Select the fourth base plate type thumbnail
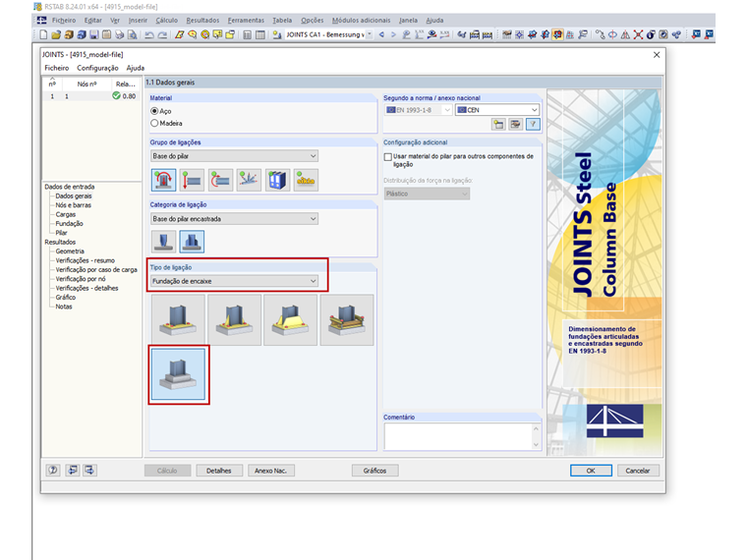 click(347, 319)
